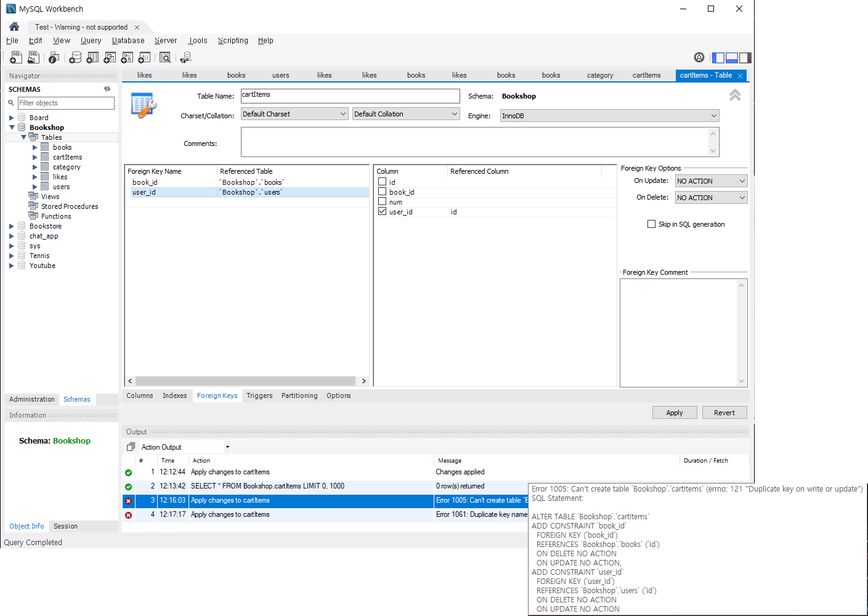This screenshot has height=616, width=868.
Task: Check the num column checkbox
Action: pos(383,201)
